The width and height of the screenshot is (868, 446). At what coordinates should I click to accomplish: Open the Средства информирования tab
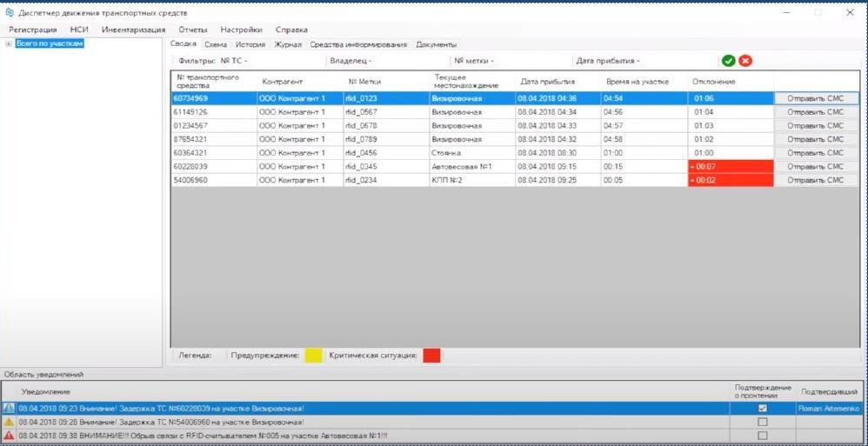tap(358, 45)
